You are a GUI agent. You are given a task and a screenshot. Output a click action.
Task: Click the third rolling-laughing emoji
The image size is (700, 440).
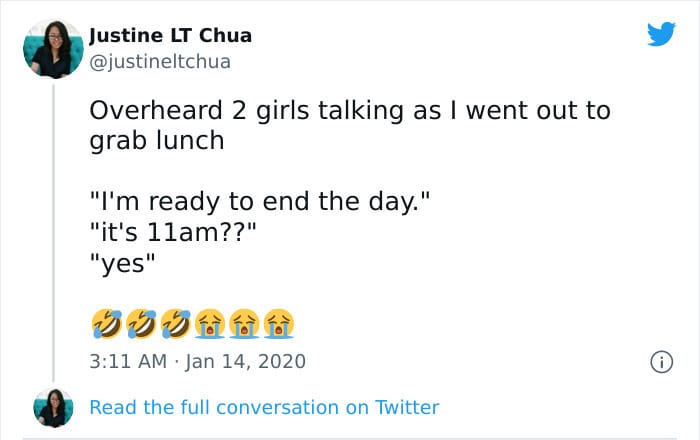tap(175, 322)
